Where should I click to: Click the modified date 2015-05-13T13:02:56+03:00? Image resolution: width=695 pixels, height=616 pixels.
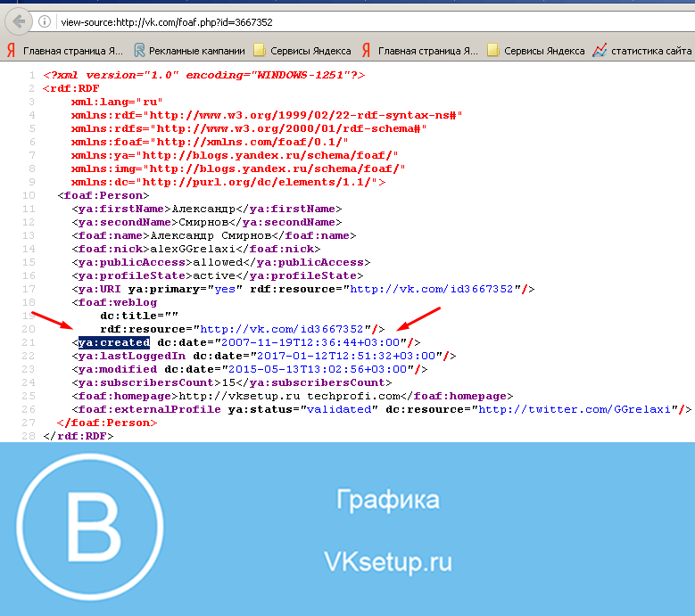[318, 369]
